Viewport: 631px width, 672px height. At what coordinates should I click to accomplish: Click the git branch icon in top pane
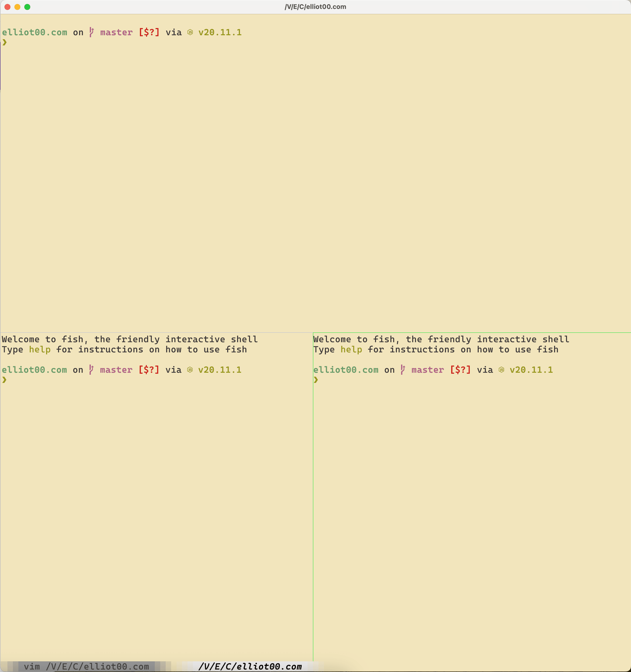[92, 32]
